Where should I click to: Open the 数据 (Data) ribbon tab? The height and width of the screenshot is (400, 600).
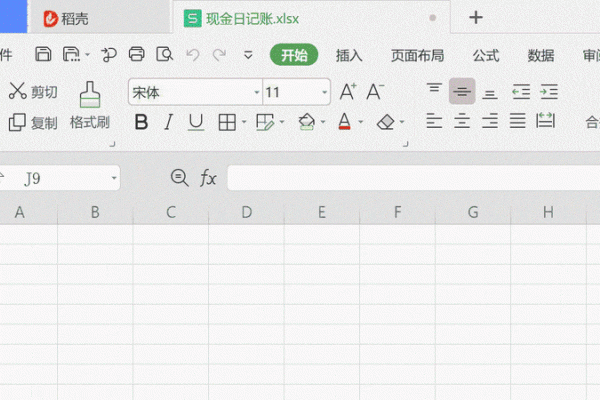(541, 56)
